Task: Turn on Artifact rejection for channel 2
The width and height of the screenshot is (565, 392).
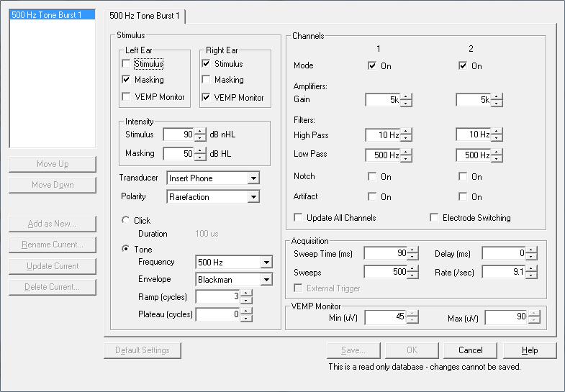Action: click(x=463, y=196)
